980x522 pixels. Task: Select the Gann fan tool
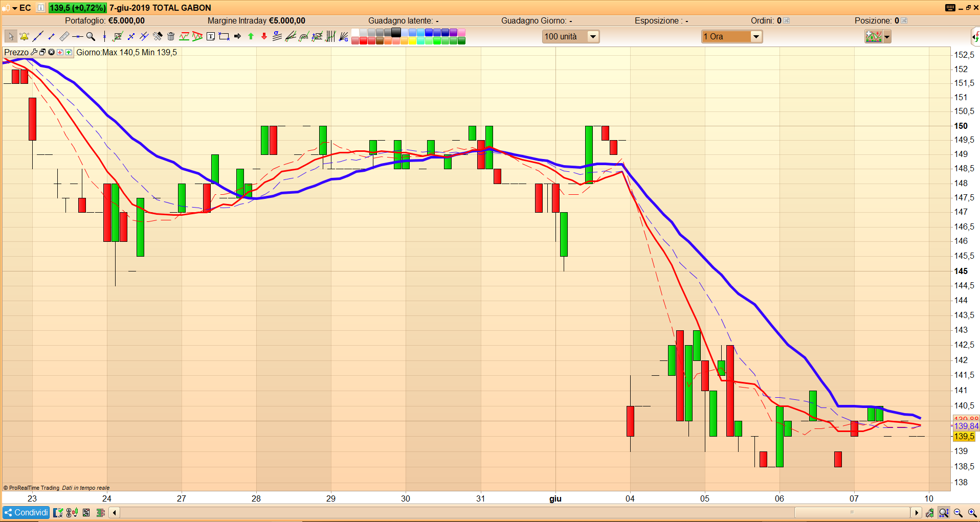(x=344, y=36)
